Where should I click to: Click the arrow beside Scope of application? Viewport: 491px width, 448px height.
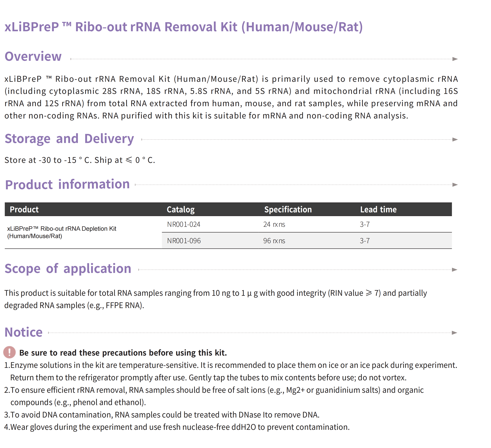[454, 270]
